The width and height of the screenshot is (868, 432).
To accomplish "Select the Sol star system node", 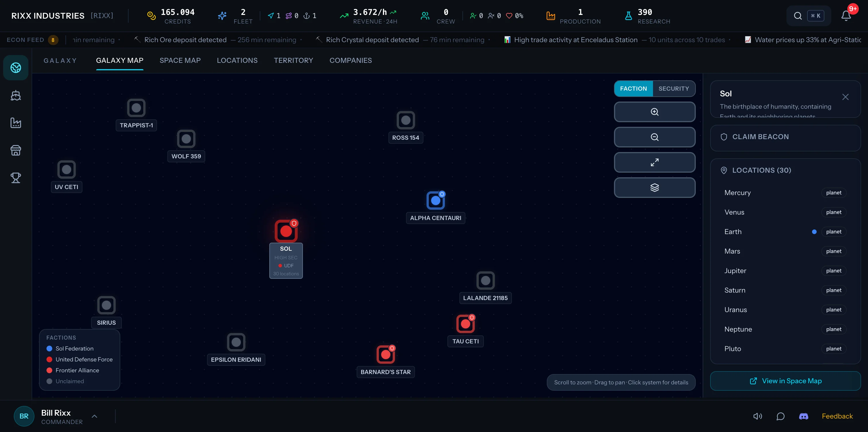I will click(286, 231).
